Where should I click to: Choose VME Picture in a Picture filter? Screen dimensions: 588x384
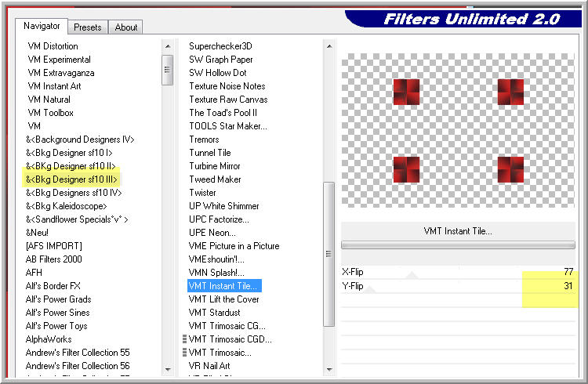234,246
